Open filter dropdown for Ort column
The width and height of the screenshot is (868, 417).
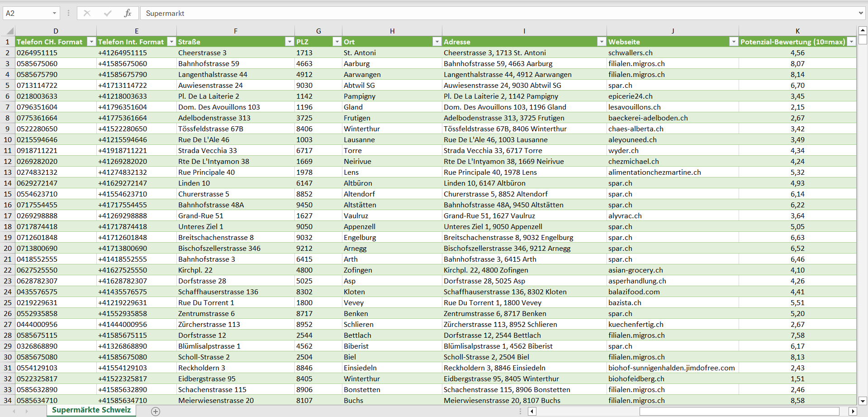436,42
